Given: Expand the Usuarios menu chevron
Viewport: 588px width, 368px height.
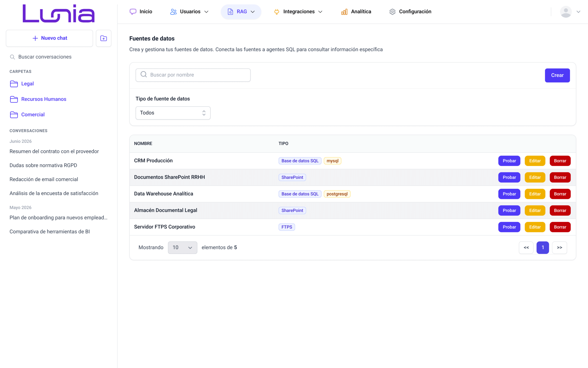Looking at the screenshot, I should tap(206, 12).
